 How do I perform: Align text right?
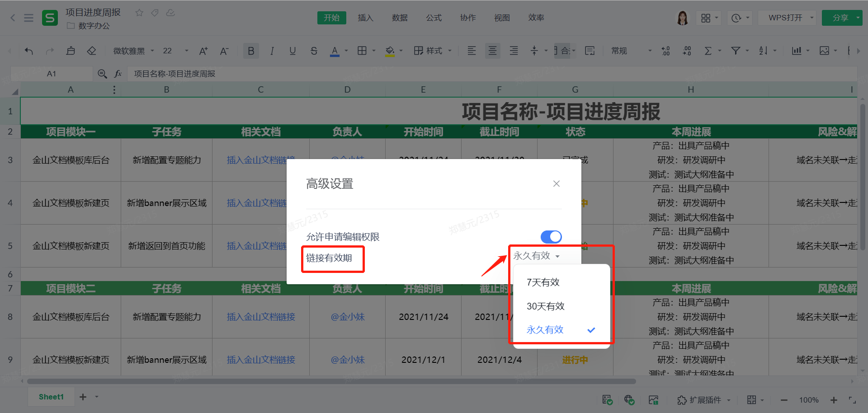pos(514,51)
